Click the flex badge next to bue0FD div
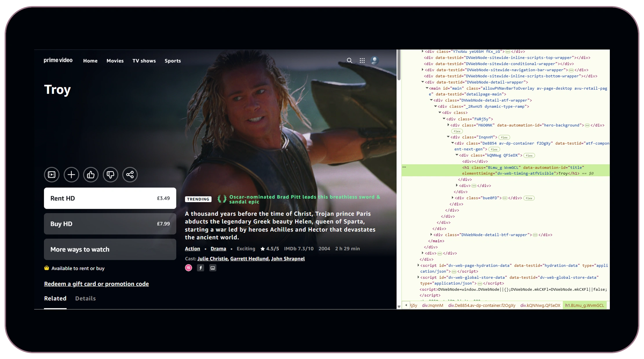This screenshot has height=359, width=644. click(x=529, y=198)
